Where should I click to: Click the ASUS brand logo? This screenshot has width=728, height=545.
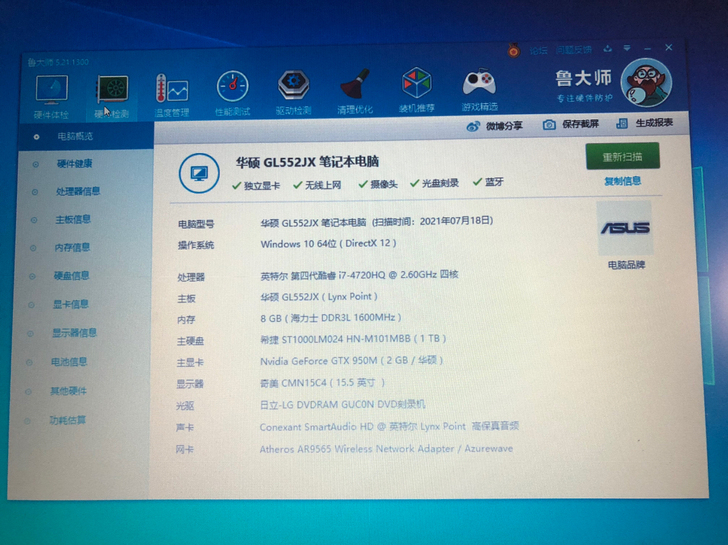625,228
